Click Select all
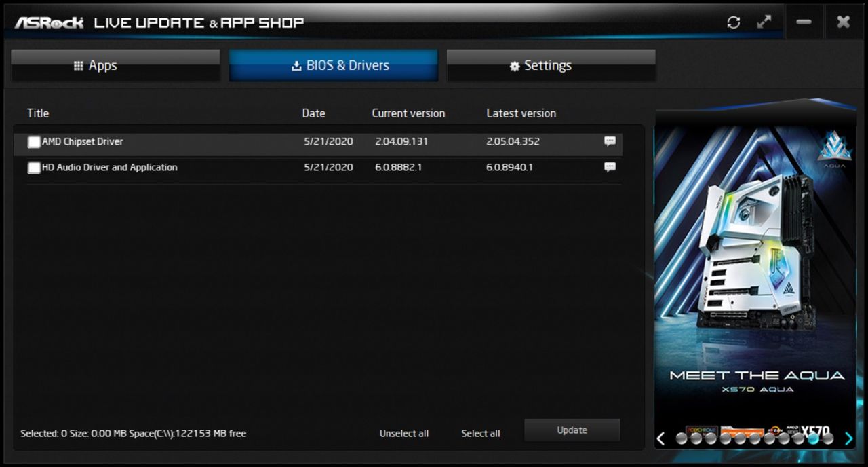Screen dimensions: 868x467 481,434
